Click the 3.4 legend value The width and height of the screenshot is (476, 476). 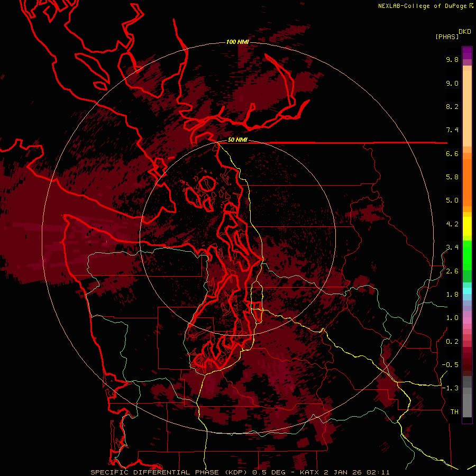pyautogui.click(x=452, y=248)
